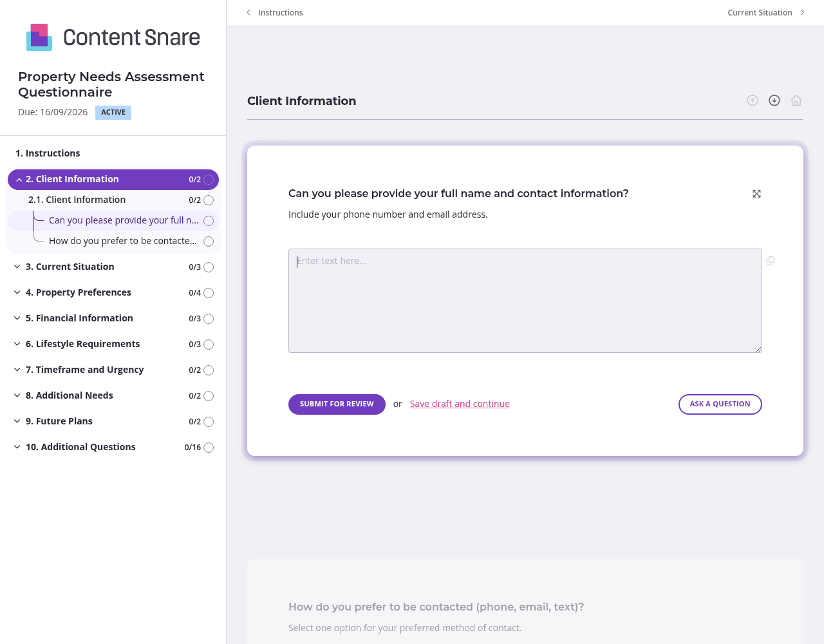Click status circle for contact preference question
The image size is (824, 644).
[x=209, y=241]
